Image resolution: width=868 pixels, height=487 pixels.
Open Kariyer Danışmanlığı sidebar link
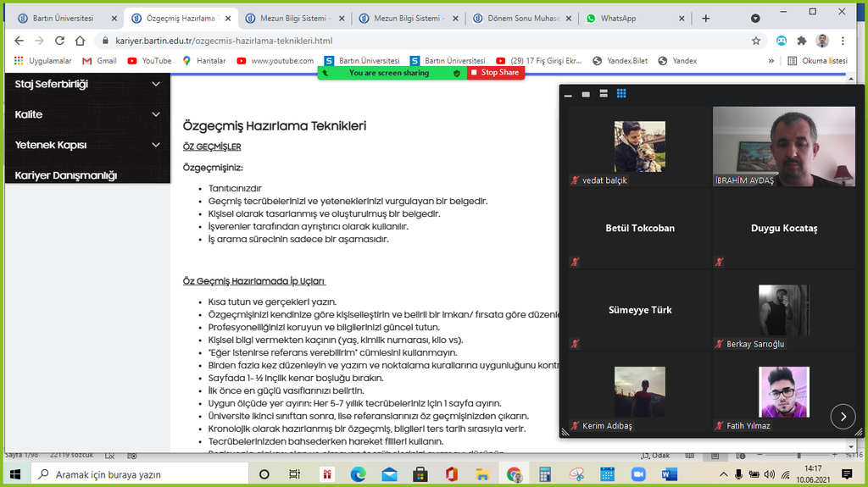point(66,175)
